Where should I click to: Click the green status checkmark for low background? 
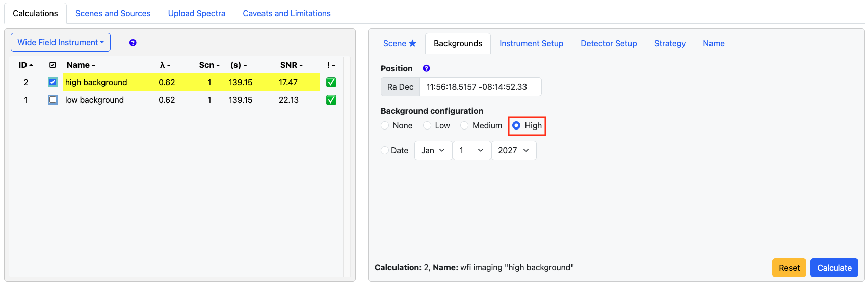331,100
